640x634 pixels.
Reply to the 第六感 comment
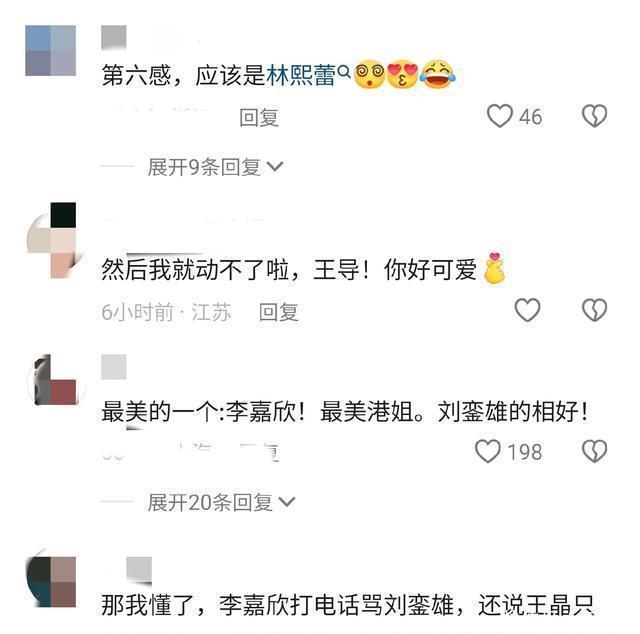click(259, 118)
